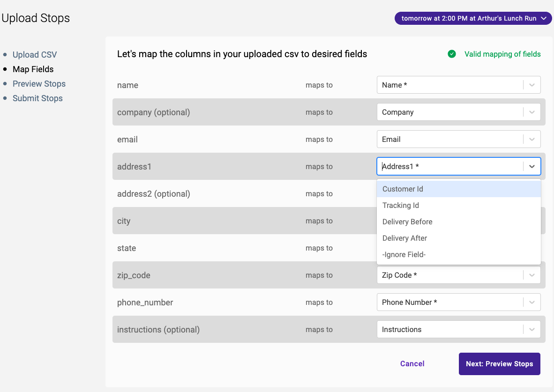
Task: Click the Phone Number dropdown chevron arrow
Action: 532,302
